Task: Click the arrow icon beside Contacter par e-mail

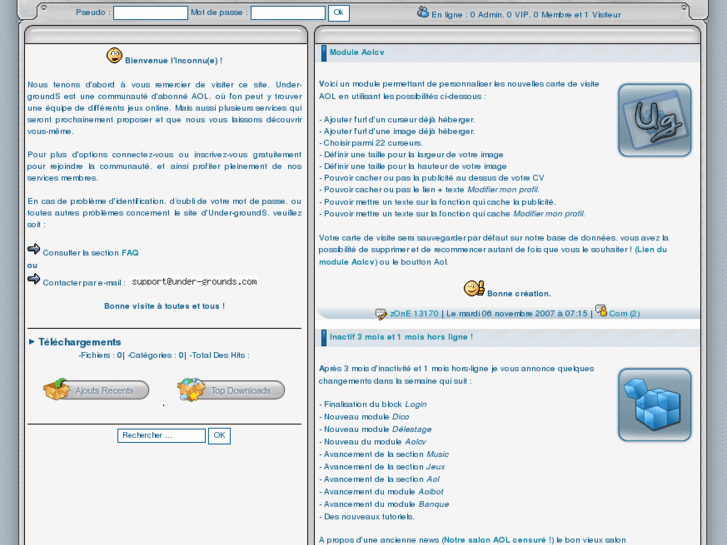Action: 34,279
